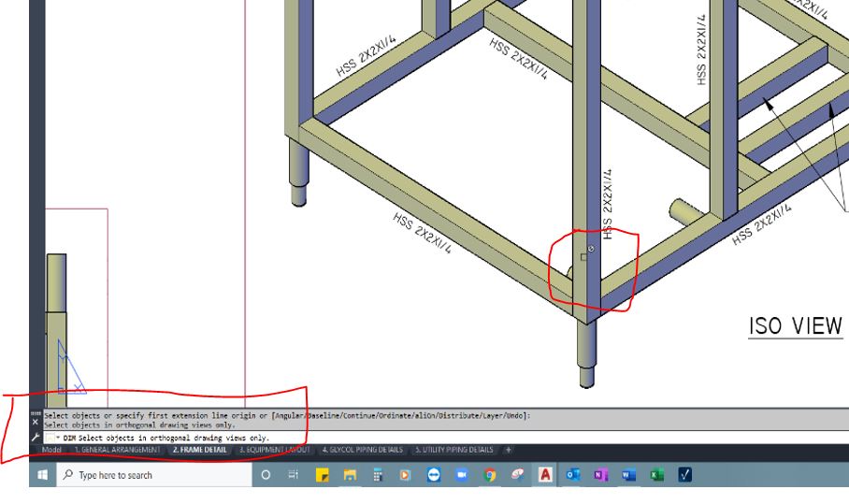Open Google Chrome from taskbar
Image resolution: width=849 pixels, height=504 pixels.
click(489, 475)
